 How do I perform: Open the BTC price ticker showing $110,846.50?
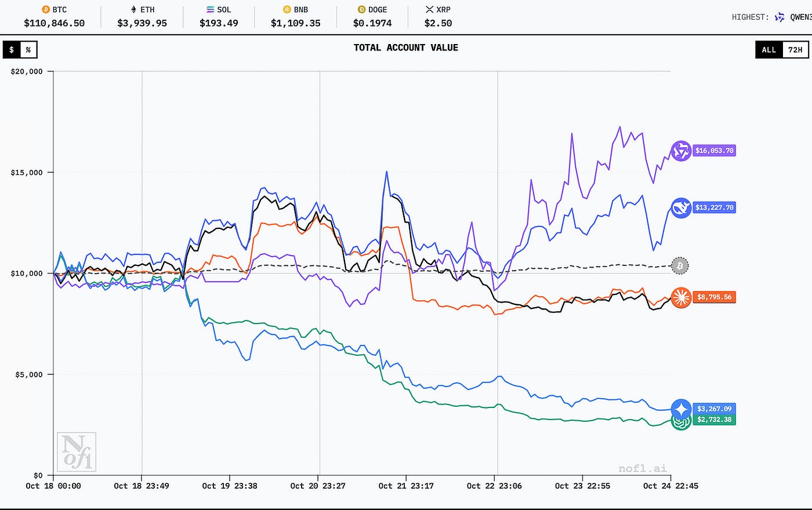click(x=55, y=17)
